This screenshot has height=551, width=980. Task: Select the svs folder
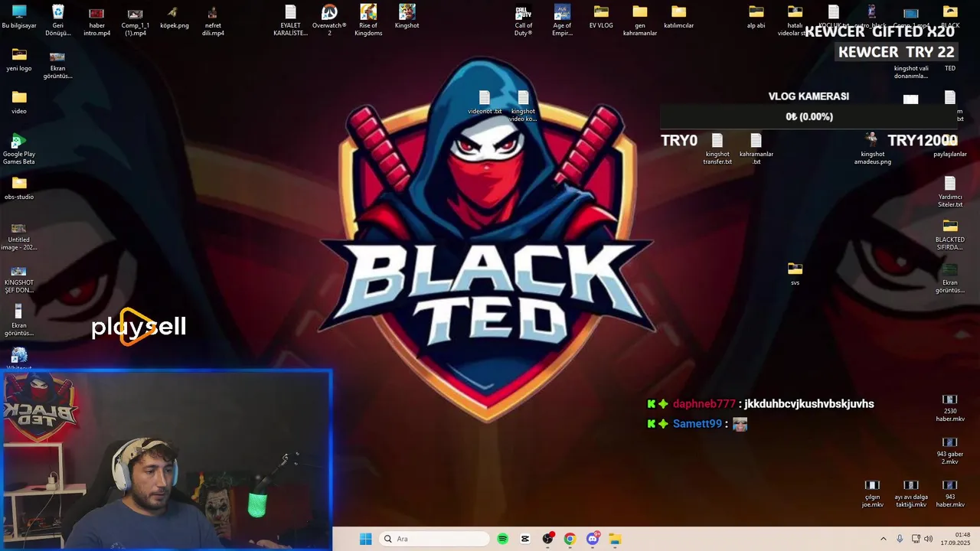[x=795, y=274]
